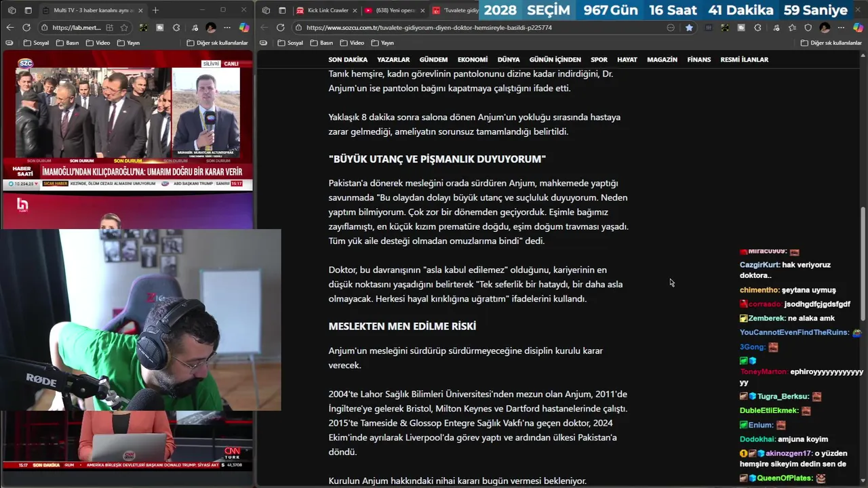
Task: Open Video bookmarks folder in Sözcü window
Action: [x=352, y=43]
